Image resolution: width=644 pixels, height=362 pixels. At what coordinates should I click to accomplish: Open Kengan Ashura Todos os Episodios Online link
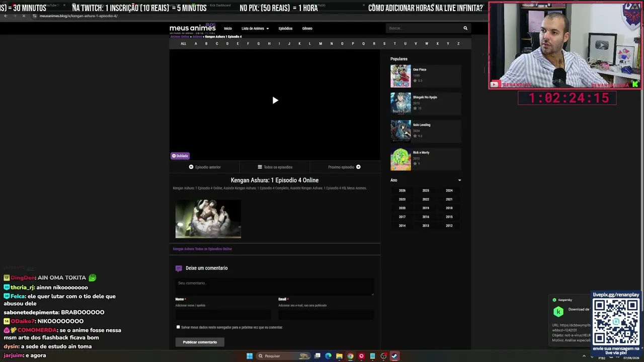click(x=202, y=249)
